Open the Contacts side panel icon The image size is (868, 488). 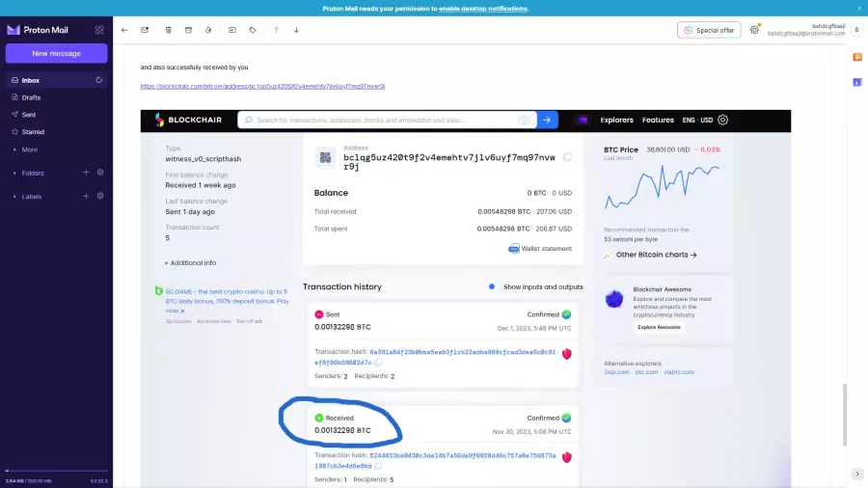[x=857, y=57]
